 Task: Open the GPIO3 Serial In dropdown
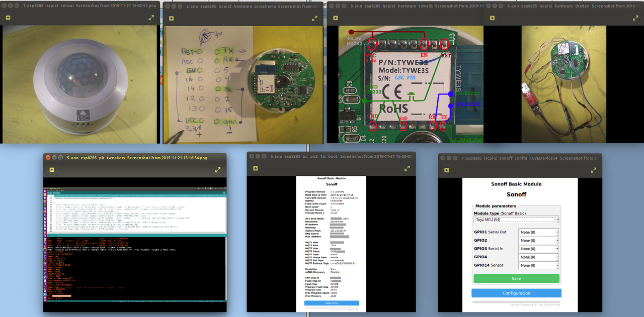click(x=539, y=249)
